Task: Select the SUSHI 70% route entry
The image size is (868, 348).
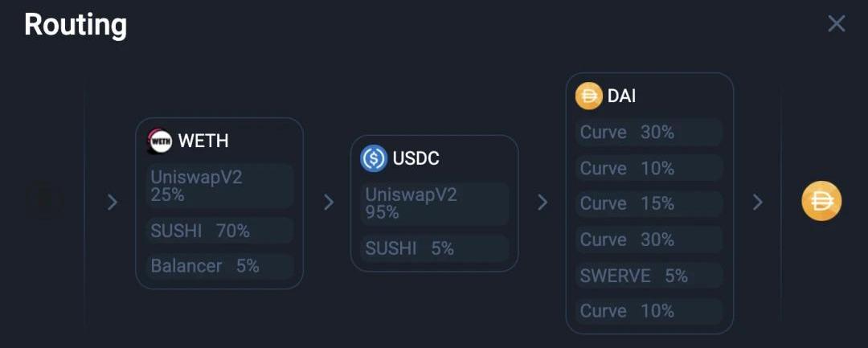Action: point(219,231)
